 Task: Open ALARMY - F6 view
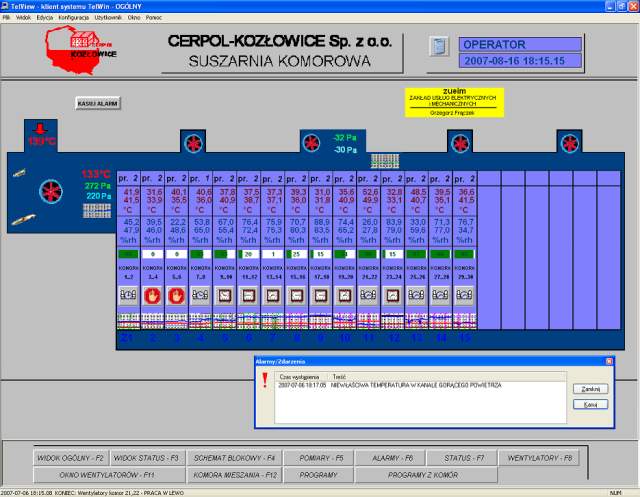[392, 458]
